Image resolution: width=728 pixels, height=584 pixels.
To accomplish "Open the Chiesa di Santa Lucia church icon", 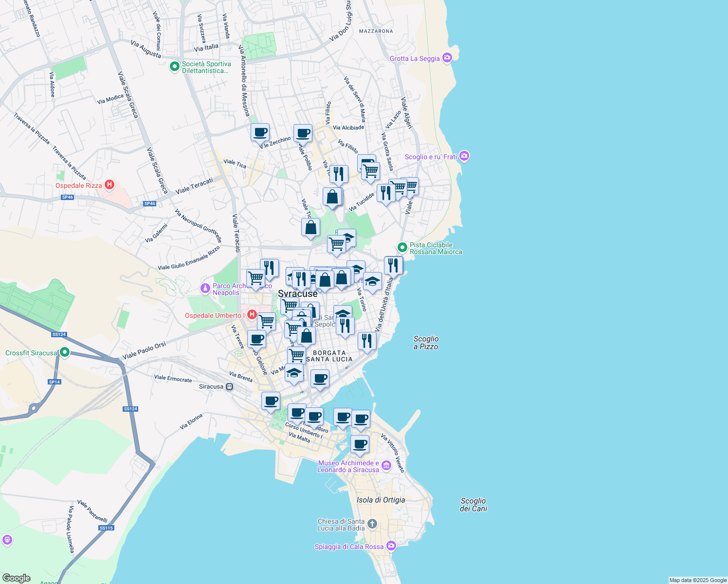I will point(372,524).
